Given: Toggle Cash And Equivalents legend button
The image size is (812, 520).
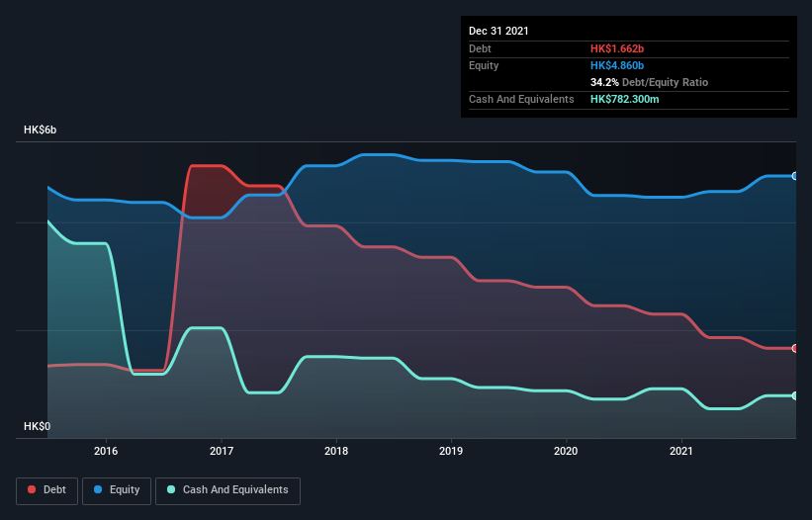Looking at the screenshot, I should point(227,490).
